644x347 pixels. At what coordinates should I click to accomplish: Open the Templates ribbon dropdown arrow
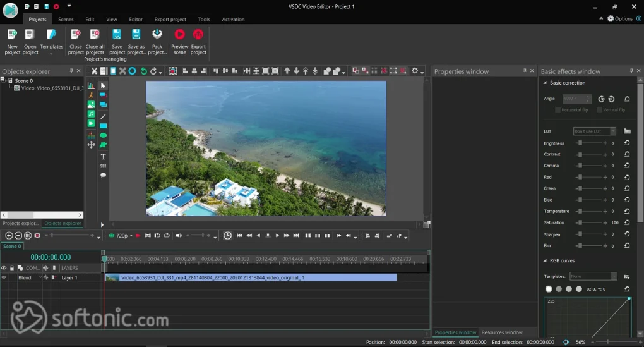(51, 54)
